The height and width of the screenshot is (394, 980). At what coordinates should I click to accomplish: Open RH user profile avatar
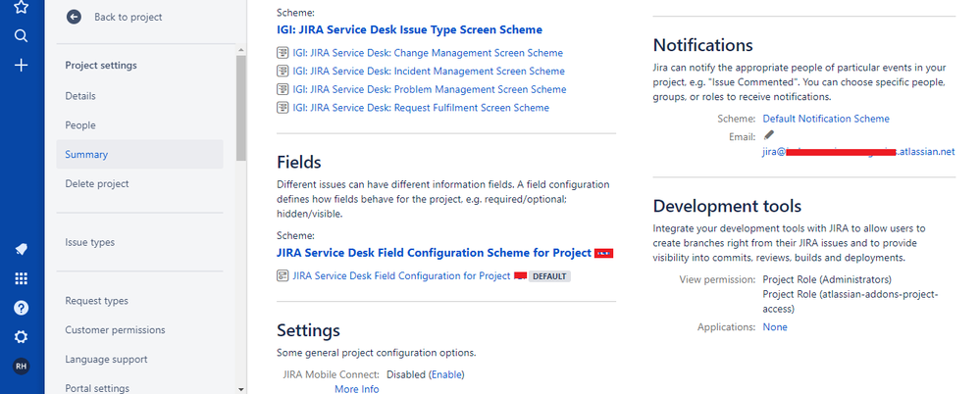(21, 367)
